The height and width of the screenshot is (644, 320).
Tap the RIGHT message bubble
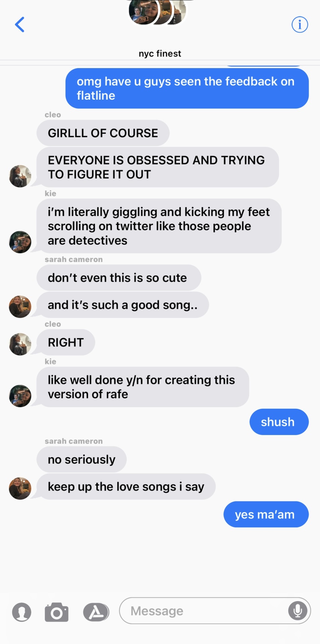66,342
